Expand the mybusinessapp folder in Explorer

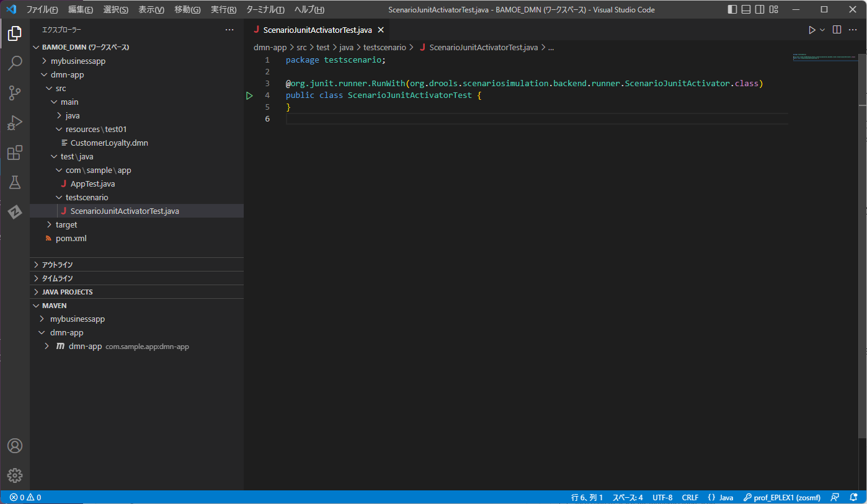tap(136, 61)
